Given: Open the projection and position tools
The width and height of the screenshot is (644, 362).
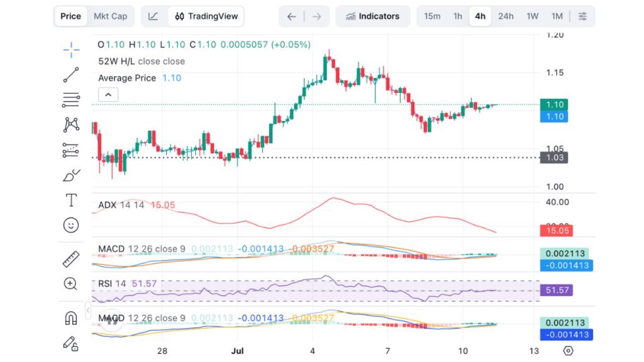Looking at the screenshot, I should [70, 150].
